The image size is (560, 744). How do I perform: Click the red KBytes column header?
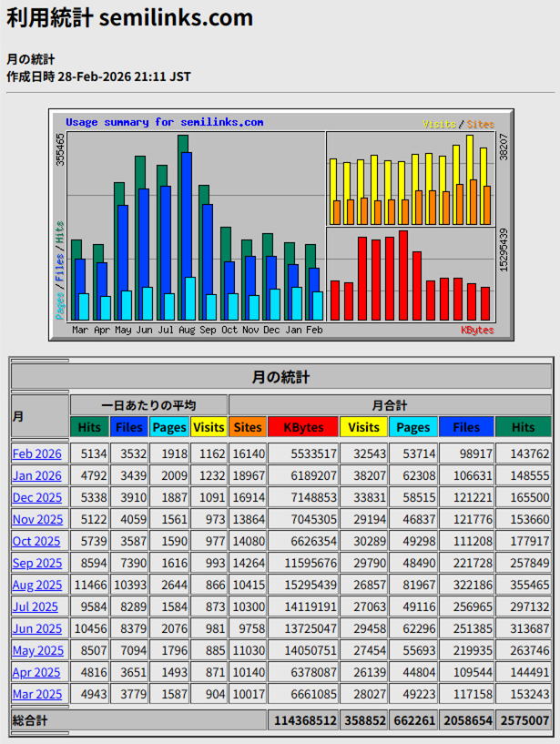click(x=303, y=427)
